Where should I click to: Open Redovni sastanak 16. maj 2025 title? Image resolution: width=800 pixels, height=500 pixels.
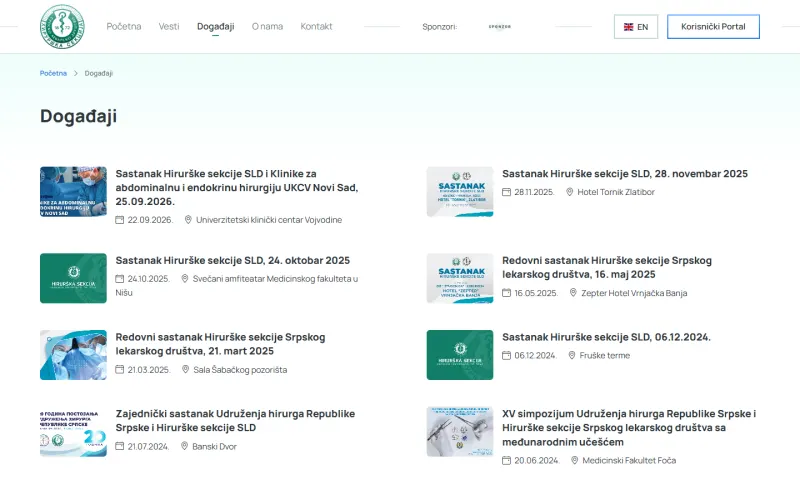tap(607, 267)
